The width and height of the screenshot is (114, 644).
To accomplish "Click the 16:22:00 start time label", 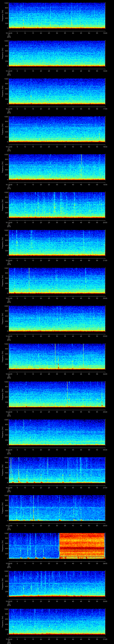I will point(9,336).
